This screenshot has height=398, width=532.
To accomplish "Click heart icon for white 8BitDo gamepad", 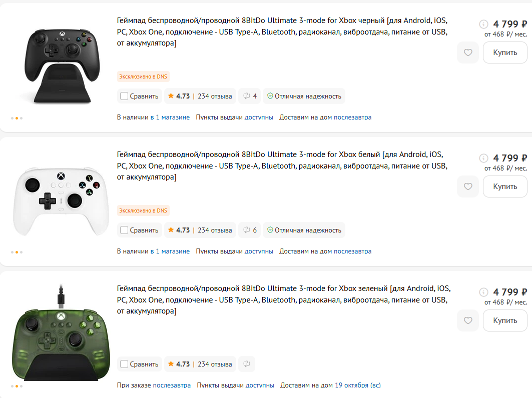I will pyautogui.click(x=468, y=186).
